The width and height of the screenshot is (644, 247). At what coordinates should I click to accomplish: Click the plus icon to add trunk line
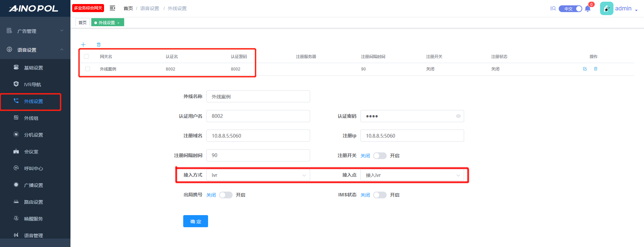(x=83, y=45)
